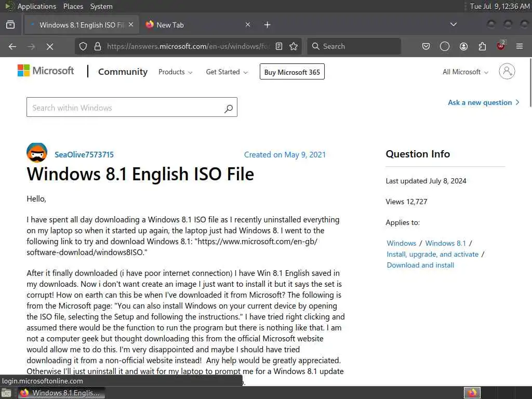The width and height of the screenshot is (532, 399).
Task: Close the New Tab tab
Action: pos(248,25)
